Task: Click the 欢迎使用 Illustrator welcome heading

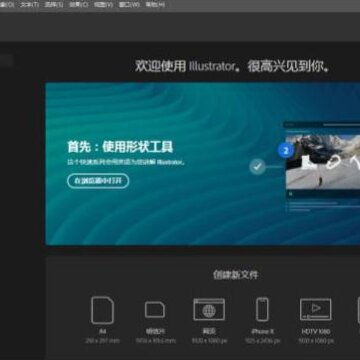Action: (232, 66)
